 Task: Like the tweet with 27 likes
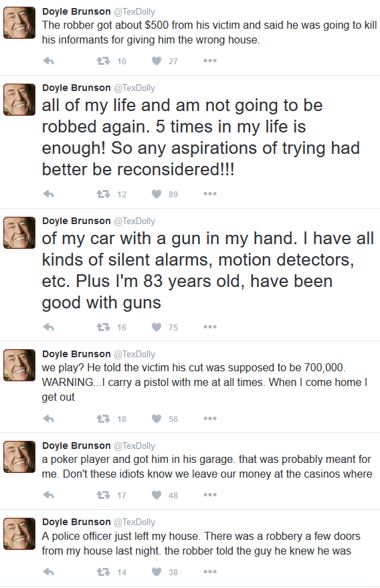point(157,61)
